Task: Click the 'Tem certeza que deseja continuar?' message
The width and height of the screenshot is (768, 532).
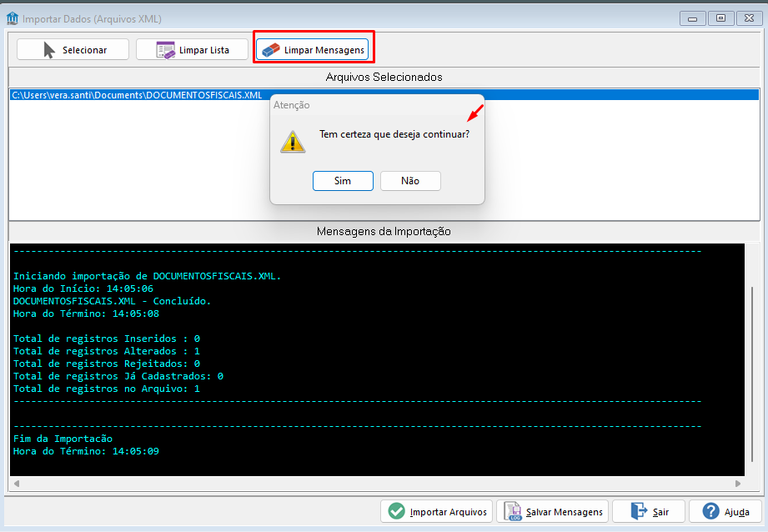Action: pyautogui.click(x=394, y=134)
